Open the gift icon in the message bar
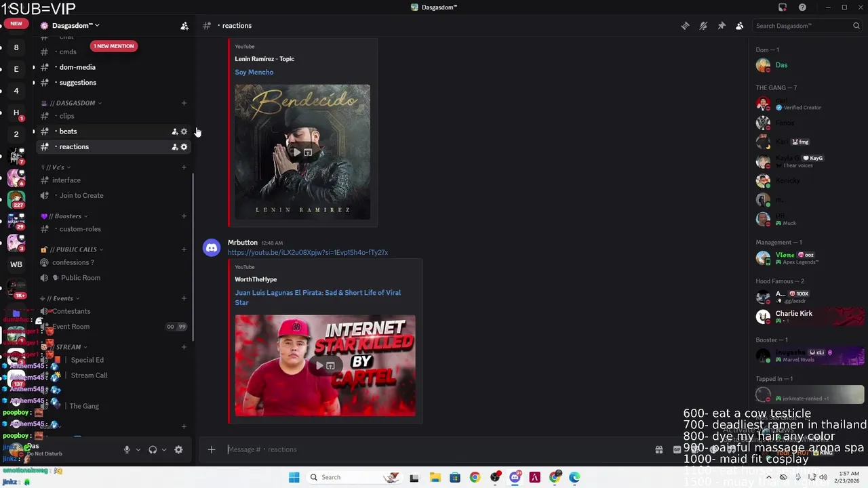The height and width of the screenshot is (488, 868). tap(658, 449)
